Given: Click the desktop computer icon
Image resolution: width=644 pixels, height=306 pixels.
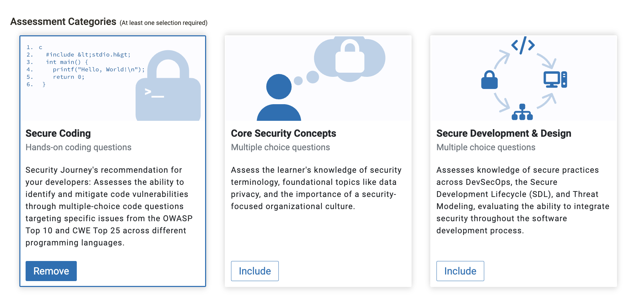Looking at the screenshot, I should click(555, 80).
